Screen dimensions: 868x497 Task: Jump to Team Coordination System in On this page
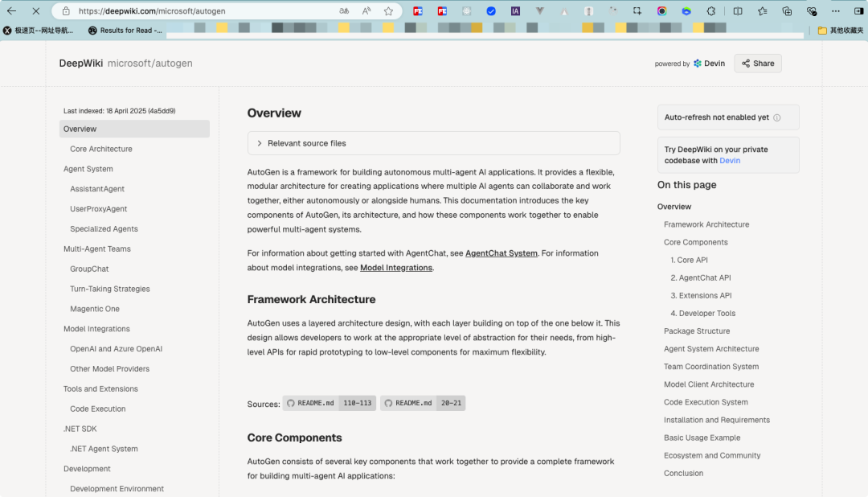(x=711, y=366)
